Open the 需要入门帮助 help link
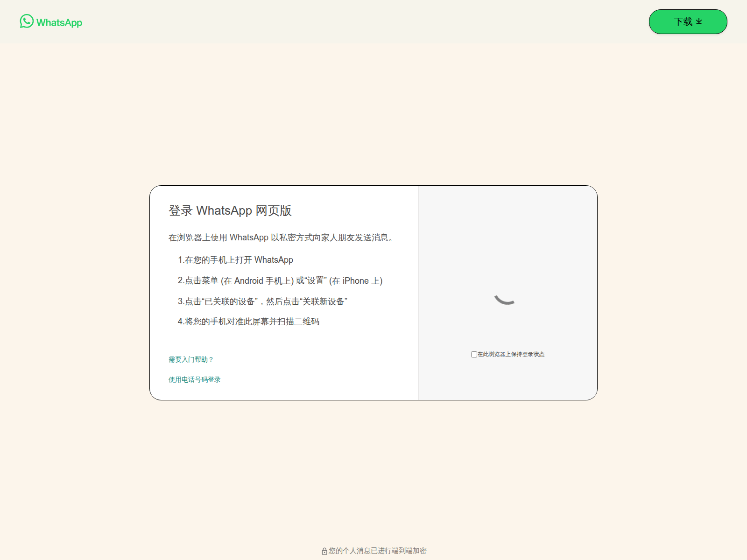This screenshot has width=747, height=560. pos(190,359)
